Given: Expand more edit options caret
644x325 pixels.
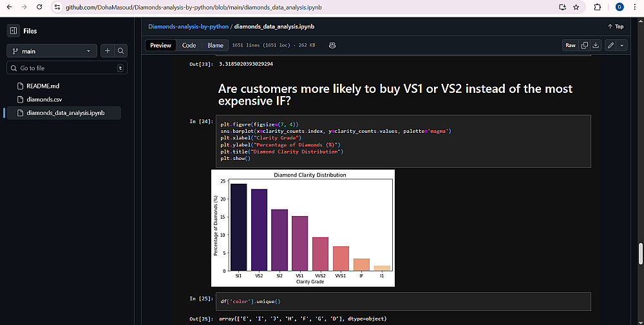Looking at the screenshot, I should click(x=621, y=45).
